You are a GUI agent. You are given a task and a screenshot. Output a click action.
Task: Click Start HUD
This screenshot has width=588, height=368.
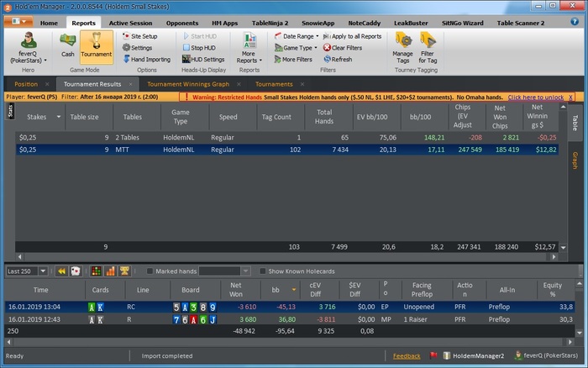pos(200,36)
